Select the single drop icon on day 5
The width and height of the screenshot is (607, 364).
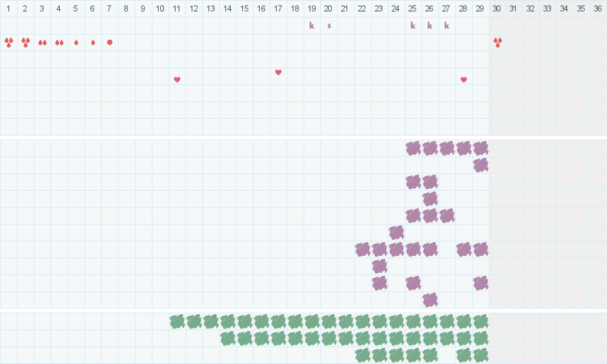click(76, 42)
